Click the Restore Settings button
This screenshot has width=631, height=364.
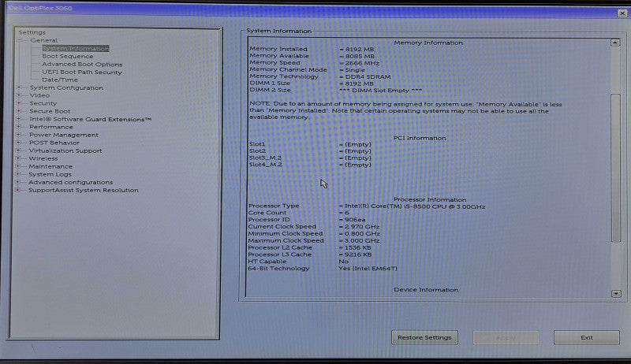pos(424,337)
